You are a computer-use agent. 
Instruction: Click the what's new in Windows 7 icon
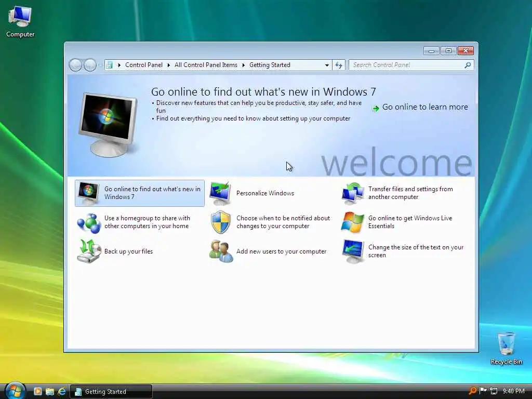88,193
